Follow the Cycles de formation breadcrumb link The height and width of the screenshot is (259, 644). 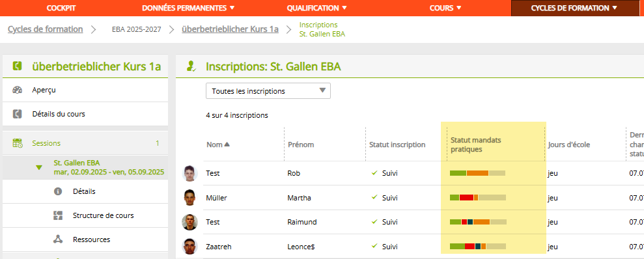[x=45, y=29]
